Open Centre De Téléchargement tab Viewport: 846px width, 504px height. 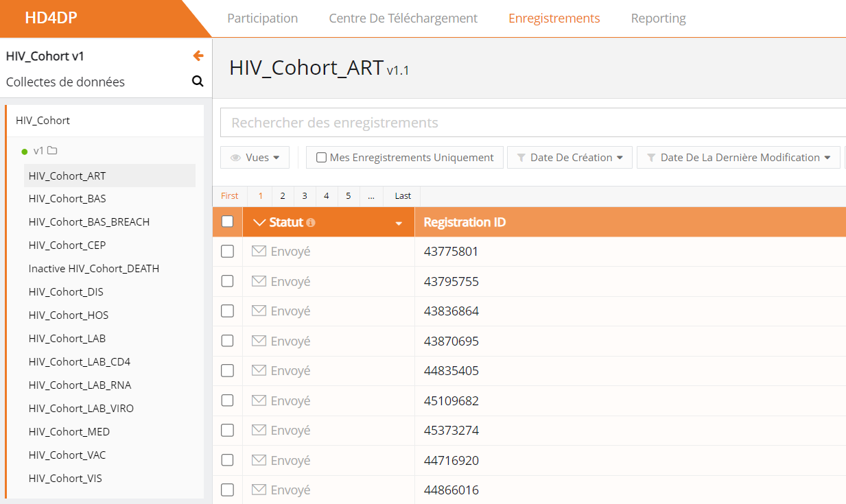click(x=403, y=19)
